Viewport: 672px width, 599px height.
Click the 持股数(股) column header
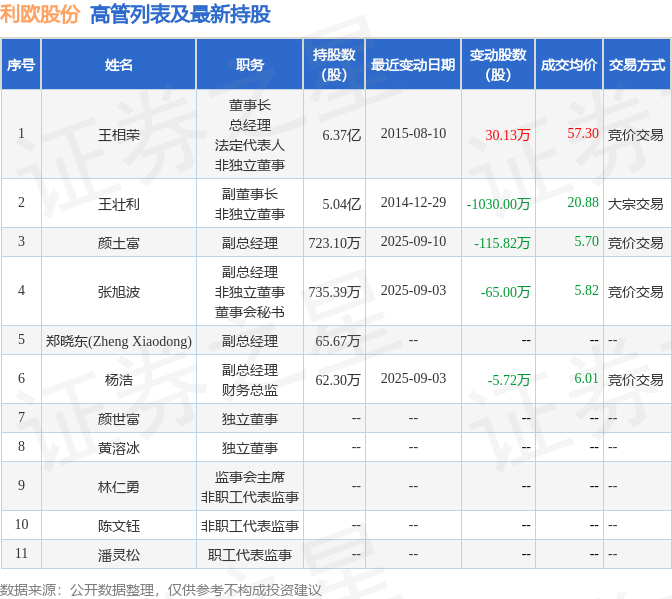coord(334,65)
